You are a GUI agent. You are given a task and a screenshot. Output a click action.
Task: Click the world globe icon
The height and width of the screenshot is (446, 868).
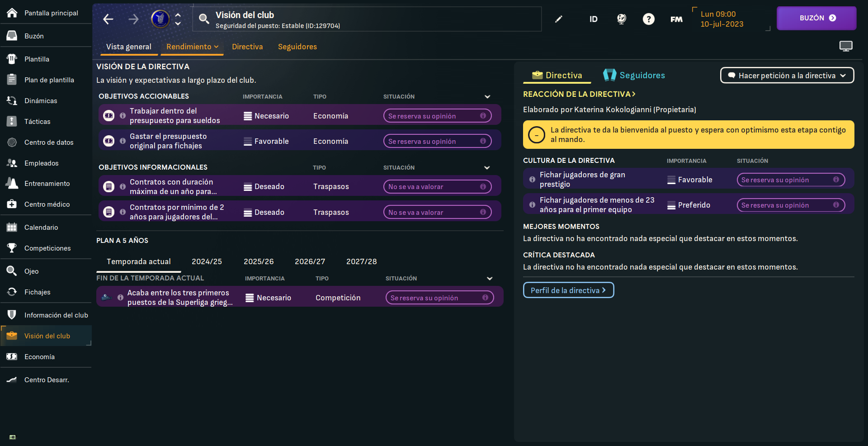coord(622,19)
